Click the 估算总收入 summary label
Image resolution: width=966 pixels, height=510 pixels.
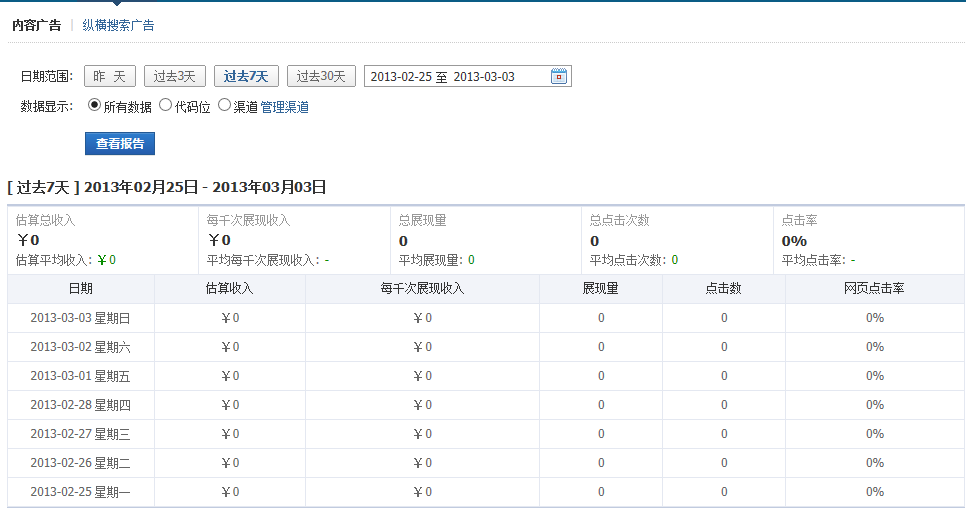click(45, 221)
